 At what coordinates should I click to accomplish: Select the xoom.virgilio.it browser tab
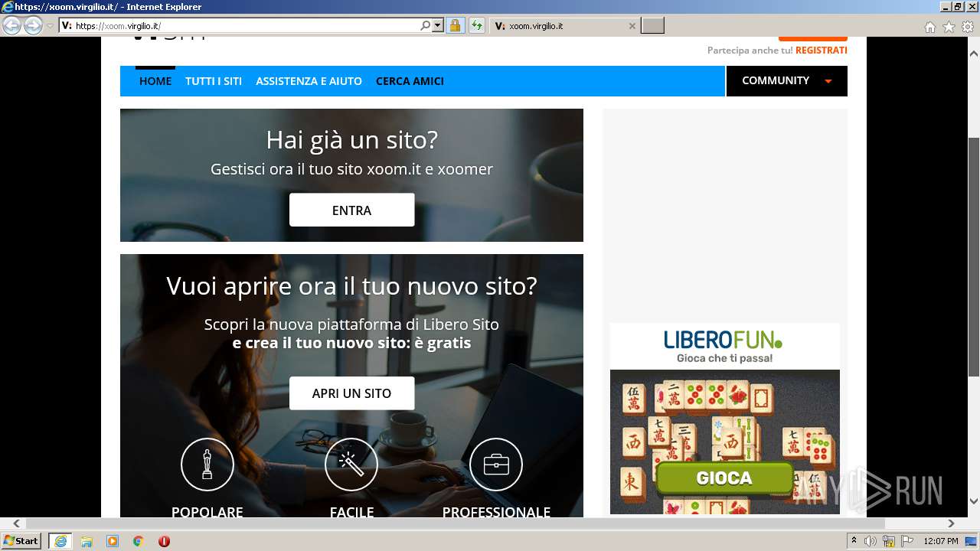pos(563,25)
